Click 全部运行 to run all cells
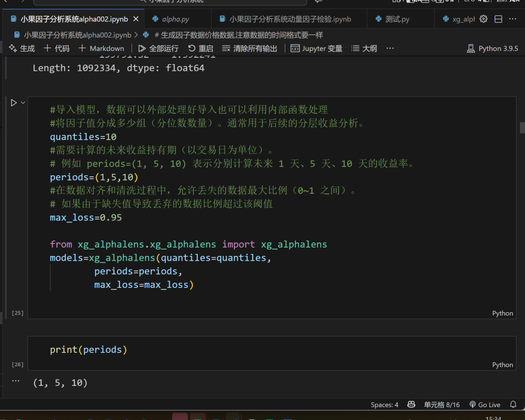This screenshot has height=420, width=525. (x=158, y=49)
